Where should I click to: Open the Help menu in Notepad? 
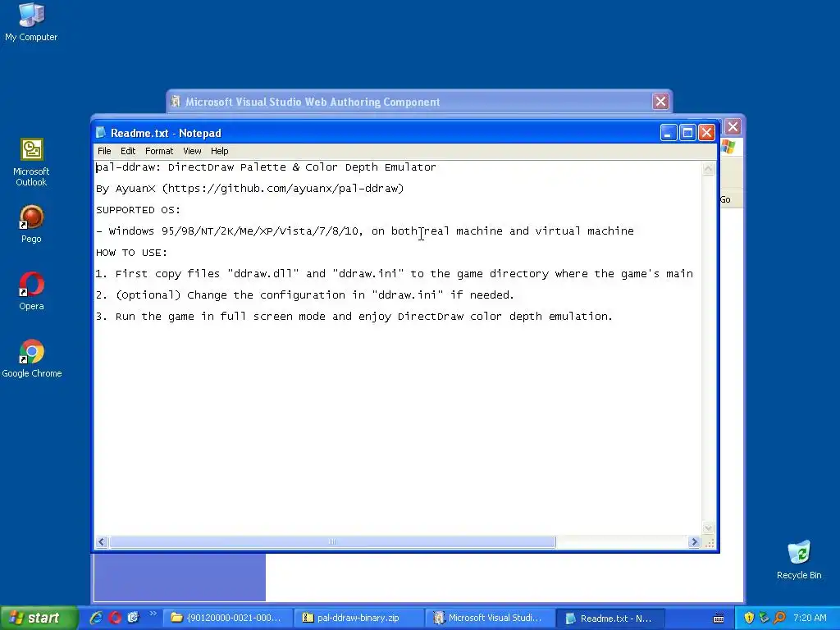tap(219, 151)
